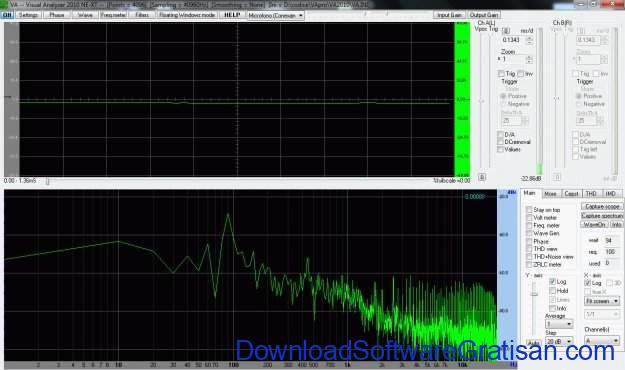Switch to the IMD tab
This screenshot has width=625, height=370.
click(611, 194)
